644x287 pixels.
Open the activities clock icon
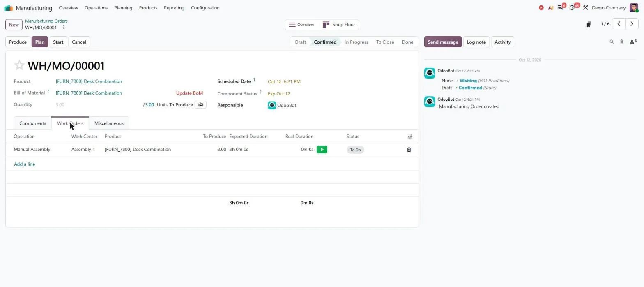coord(572,8)
